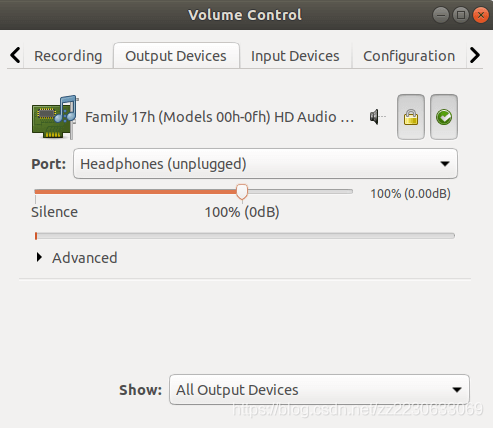The image size is (493, 428).
Task: Expand the Advanced section
Action: [x=77, y=258]
